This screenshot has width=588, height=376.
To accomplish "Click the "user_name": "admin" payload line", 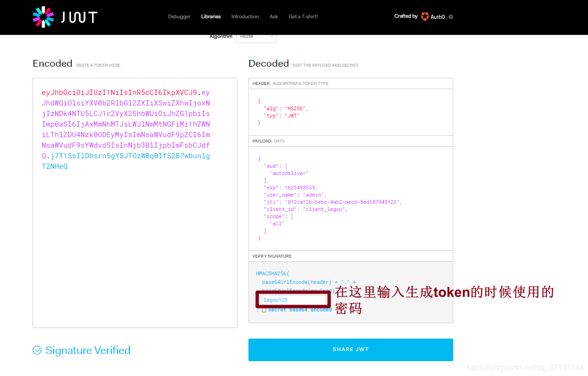I will pos(295,195).
